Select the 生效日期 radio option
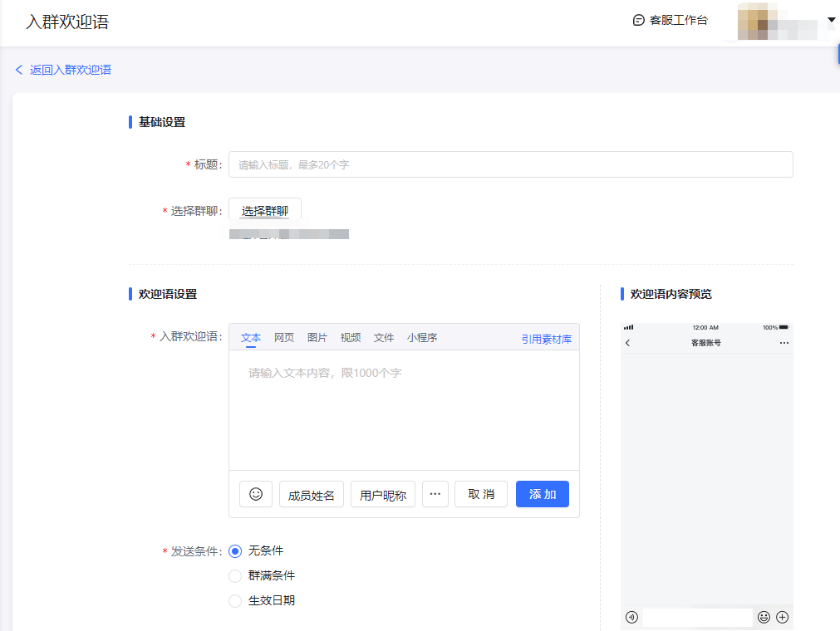This screenshot has width=840, height=631. [x=235, y=600]
